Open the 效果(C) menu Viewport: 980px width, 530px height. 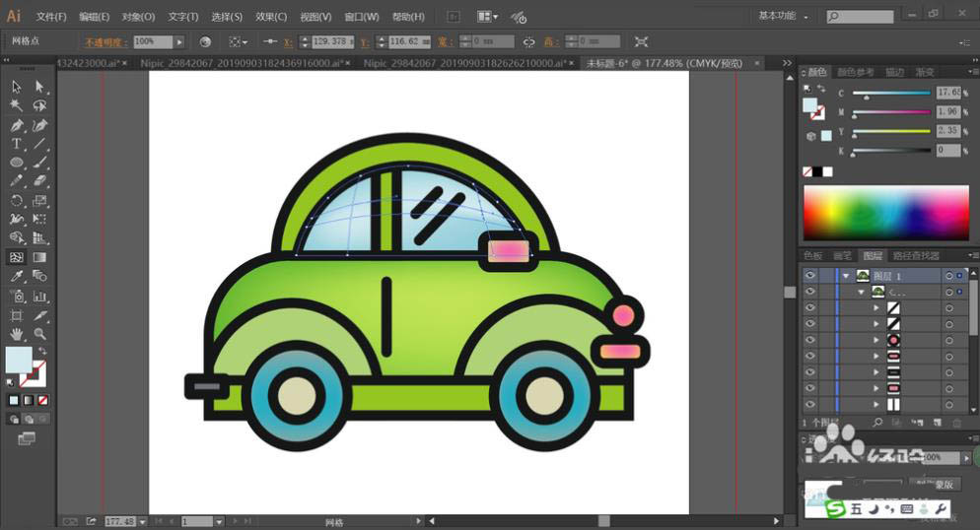[x=271, y=17]
